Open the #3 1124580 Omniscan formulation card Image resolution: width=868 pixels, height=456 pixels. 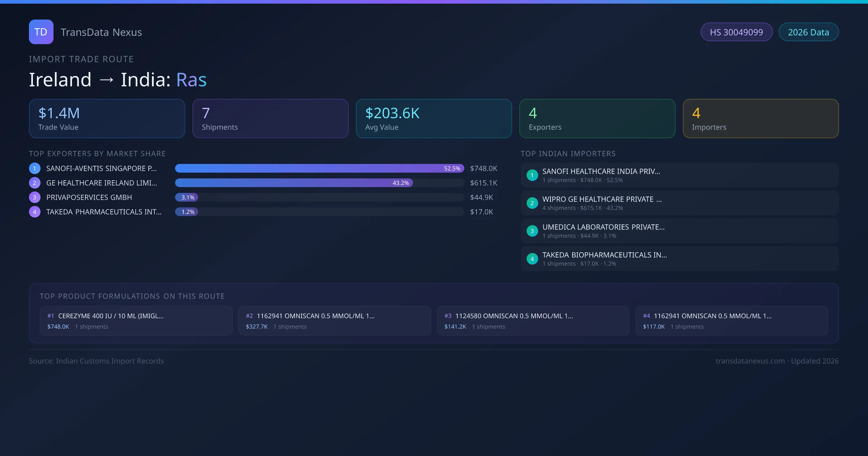tap(533, 321)
